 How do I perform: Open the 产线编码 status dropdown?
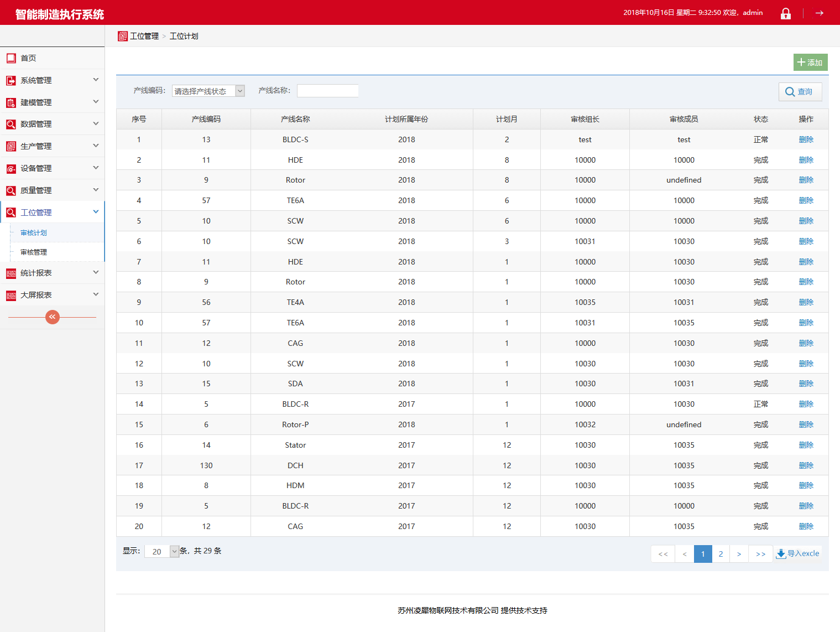[208, 91]
